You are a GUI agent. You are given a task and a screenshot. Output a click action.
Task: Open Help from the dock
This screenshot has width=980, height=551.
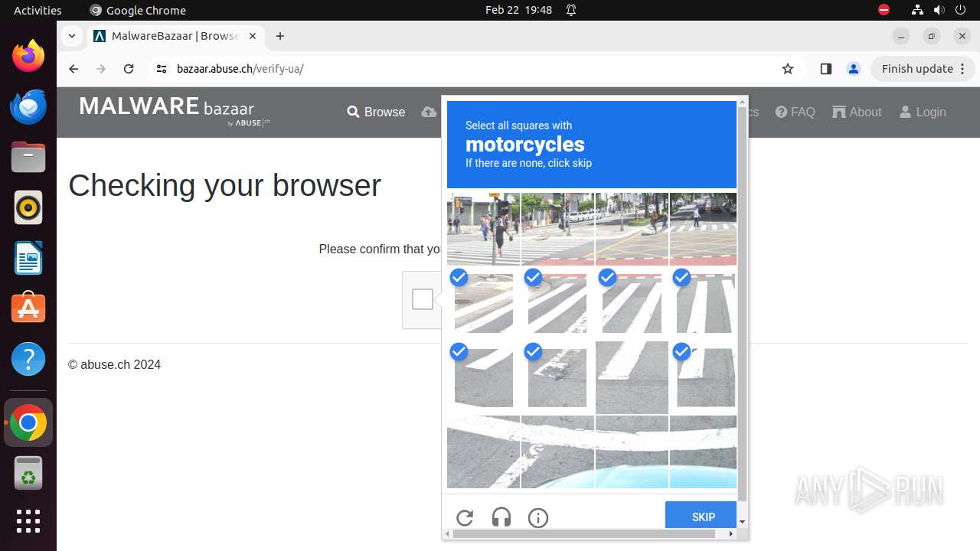28,359
